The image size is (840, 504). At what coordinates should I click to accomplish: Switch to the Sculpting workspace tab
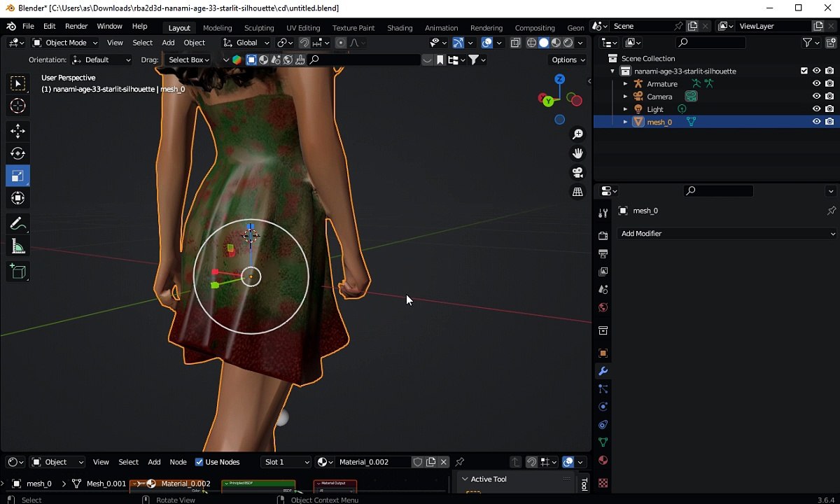pyautogui.click(x=259, y=28)
